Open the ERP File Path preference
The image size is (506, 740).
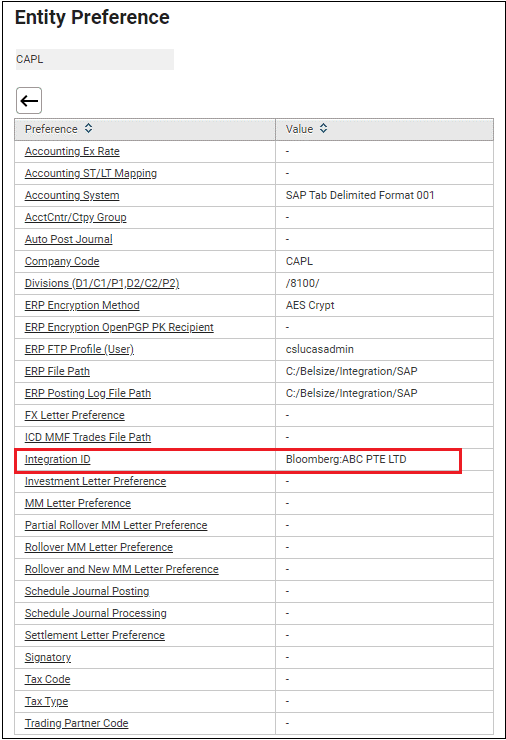click(x=57, y=371)
